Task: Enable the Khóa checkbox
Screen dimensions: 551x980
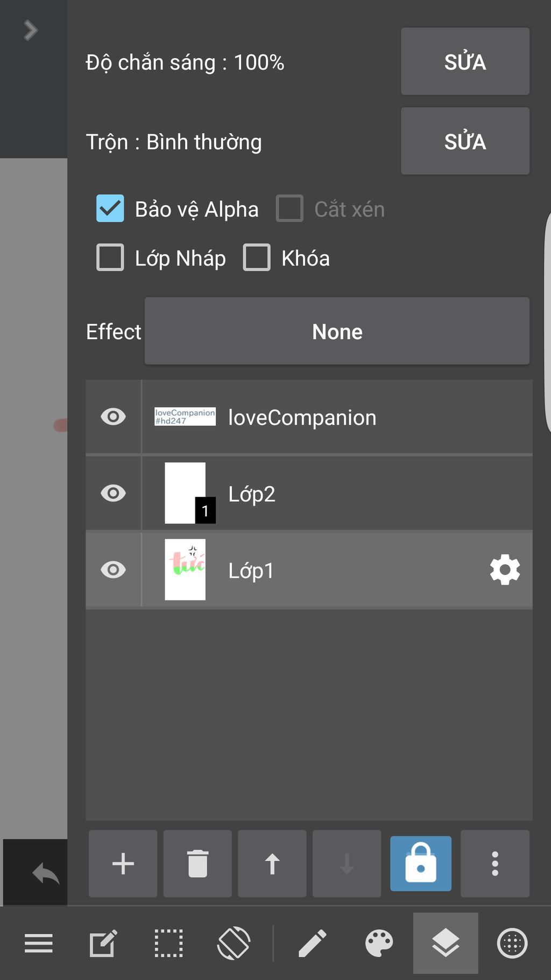Action: 257,257
